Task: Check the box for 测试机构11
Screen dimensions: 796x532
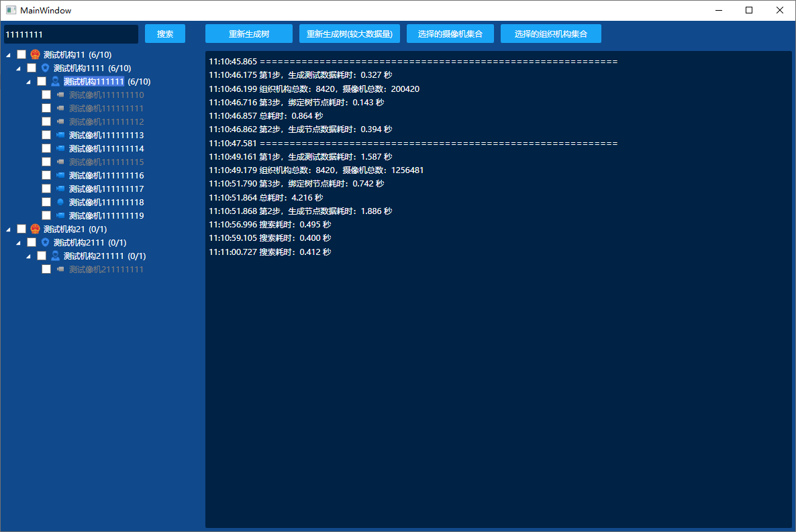Action: point(21,54)
